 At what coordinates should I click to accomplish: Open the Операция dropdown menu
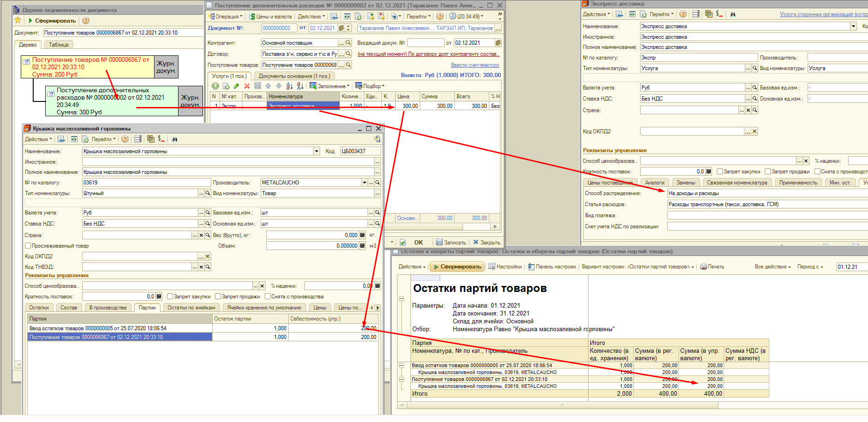226,16
